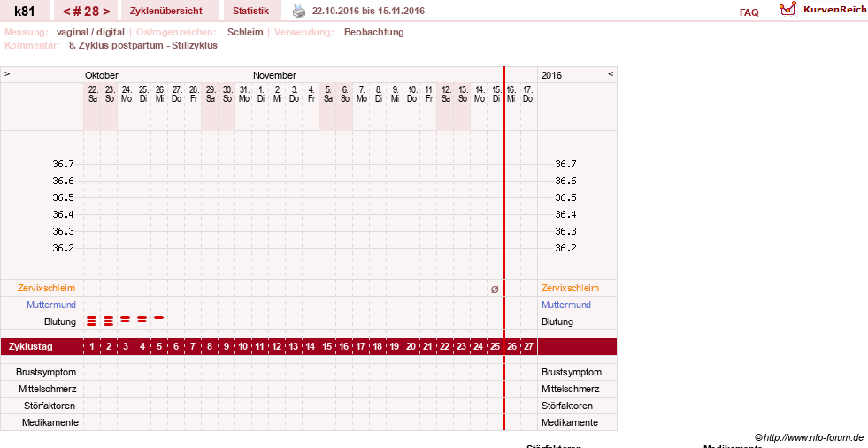The height and width of the screenshot is (448, 868).
Task: Select light bleeding mark on cycle day 5
Action: [159, 317]
